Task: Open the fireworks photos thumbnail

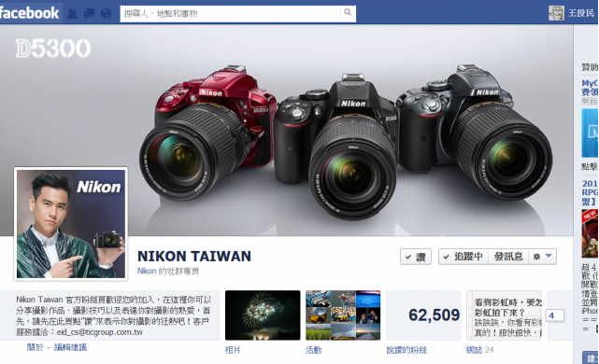Action: (x=263, y=315)
